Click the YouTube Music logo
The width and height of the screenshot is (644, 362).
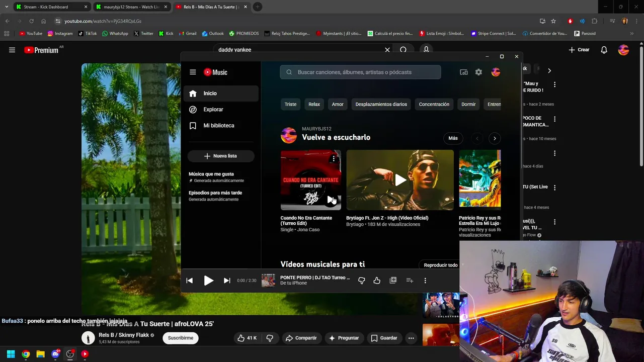(215, 72)
